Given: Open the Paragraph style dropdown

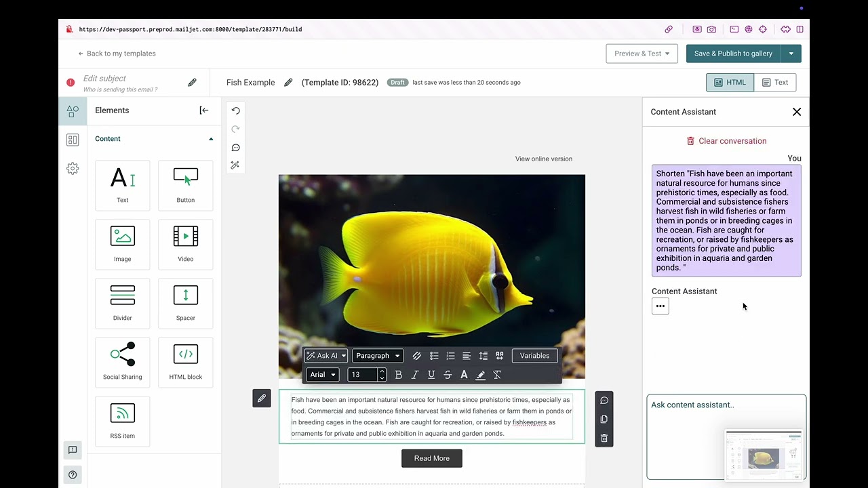Looking at the screenshot, I should click(x=378, y=356).
